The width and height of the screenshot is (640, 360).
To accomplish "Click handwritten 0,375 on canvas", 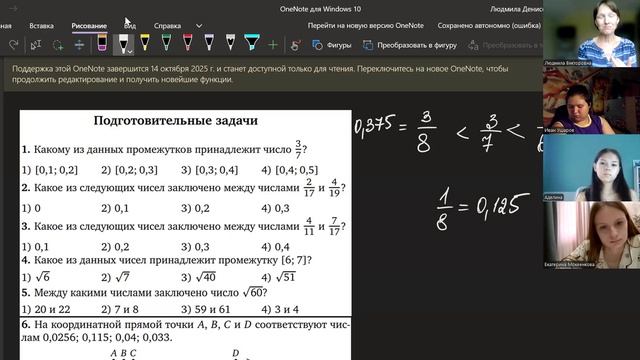I will point(375,125).
